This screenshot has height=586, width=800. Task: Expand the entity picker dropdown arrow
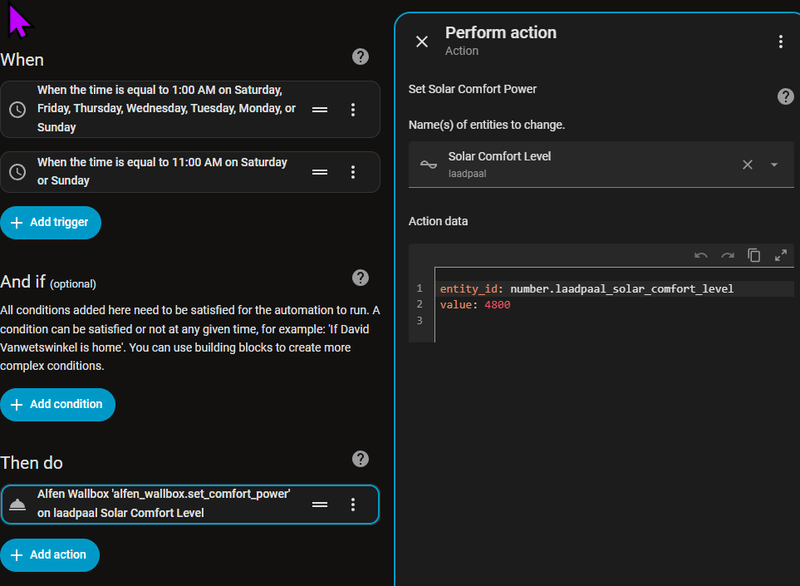[x=774, y=165]
